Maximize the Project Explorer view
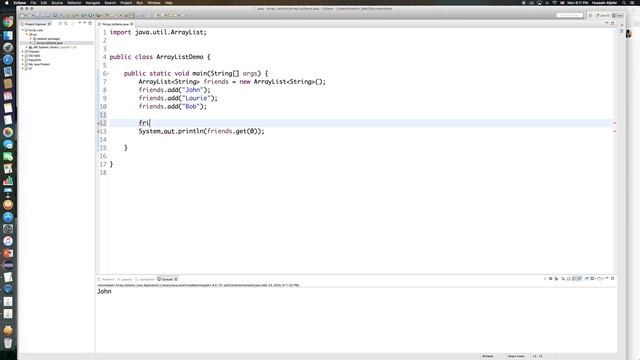Viewport: 640px width, 360px height. point(90,23)
